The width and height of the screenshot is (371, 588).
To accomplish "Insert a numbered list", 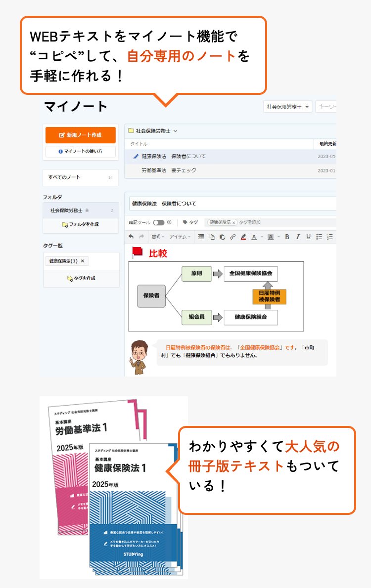I will click(x=329, y=237).
